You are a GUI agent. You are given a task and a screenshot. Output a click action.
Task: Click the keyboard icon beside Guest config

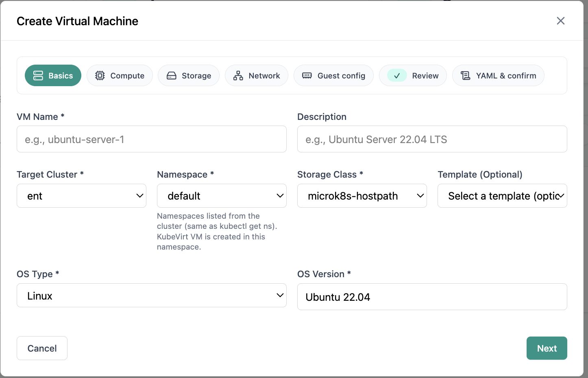[307, 76]
